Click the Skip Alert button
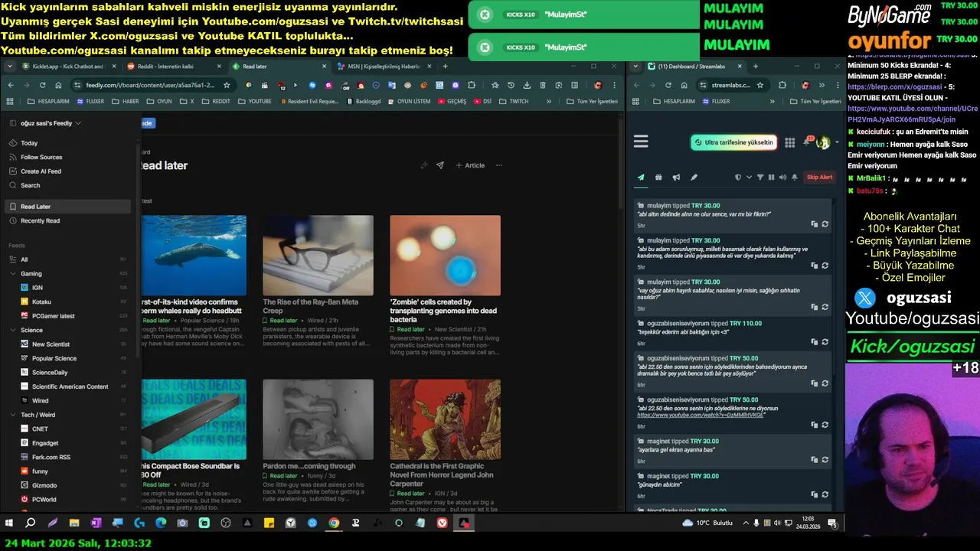This screenshot has height=551, width=980. pyautogui.click(x=819, y=178)
